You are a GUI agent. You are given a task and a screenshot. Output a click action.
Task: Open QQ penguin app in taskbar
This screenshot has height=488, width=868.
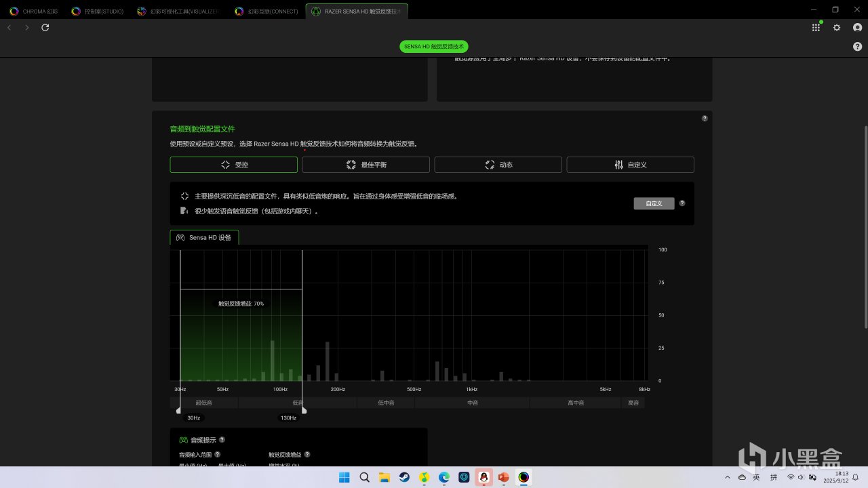tap(484, 477)
